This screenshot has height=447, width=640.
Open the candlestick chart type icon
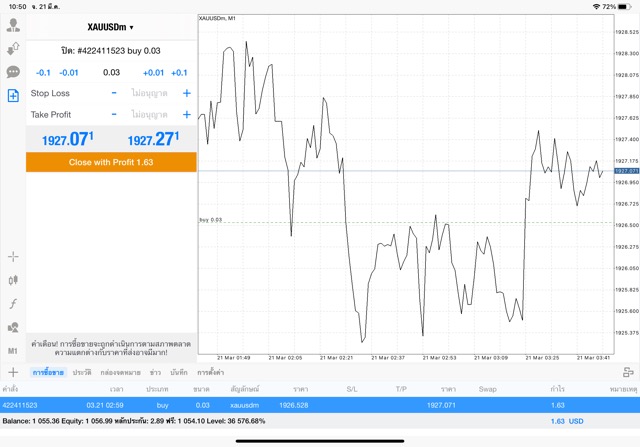(13, 281)
